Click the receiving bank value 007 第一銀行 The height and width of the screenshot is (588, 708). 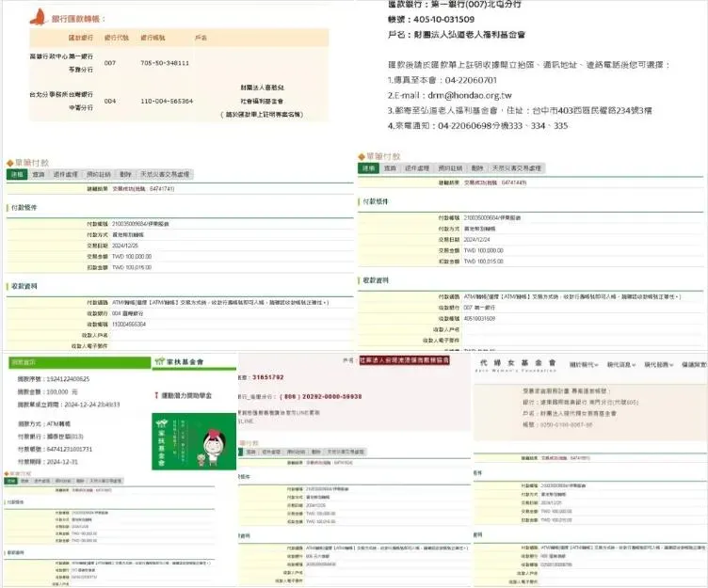479,308
